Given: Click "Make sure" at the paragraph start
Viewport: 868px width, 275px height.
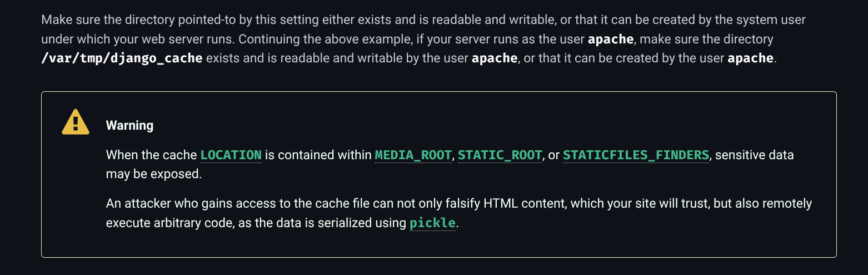Looking at the screenshot, I should 64,20.
